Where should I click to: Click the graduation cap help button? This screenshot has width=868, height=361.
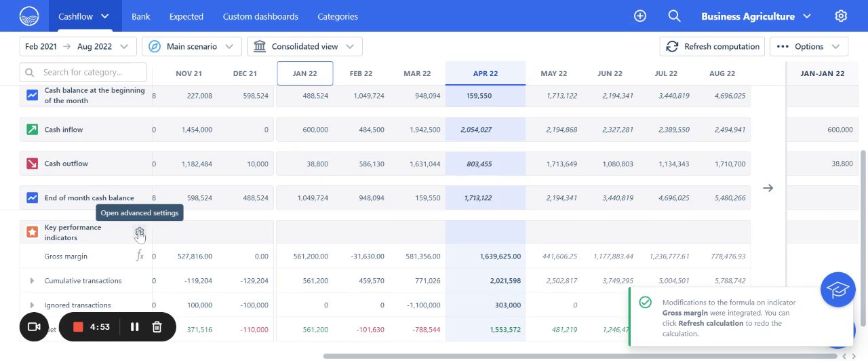(837, 290)
